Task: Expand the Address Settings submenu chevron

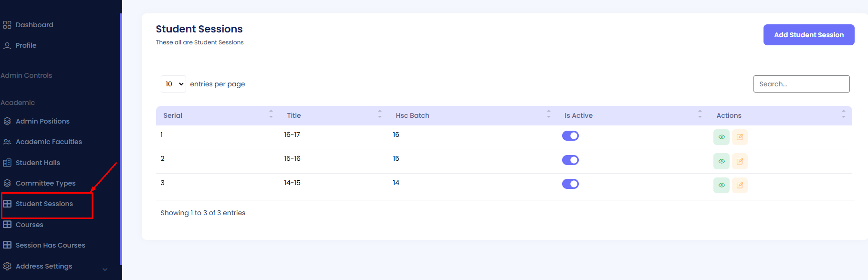Action: (x=105, y=270)
